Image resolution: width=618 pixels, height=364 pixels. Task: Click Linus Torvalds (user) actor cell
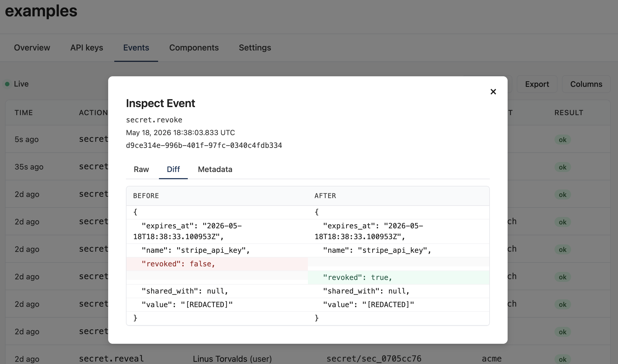click(232, 359)
